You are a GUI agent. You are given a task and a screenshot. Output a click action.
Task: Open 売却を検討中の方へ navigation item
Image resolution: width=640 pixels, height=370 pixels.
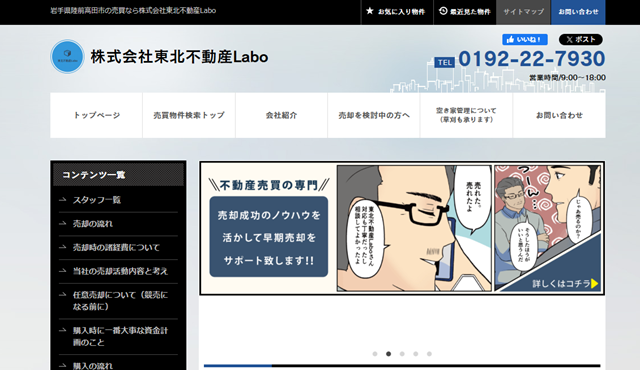374,115
